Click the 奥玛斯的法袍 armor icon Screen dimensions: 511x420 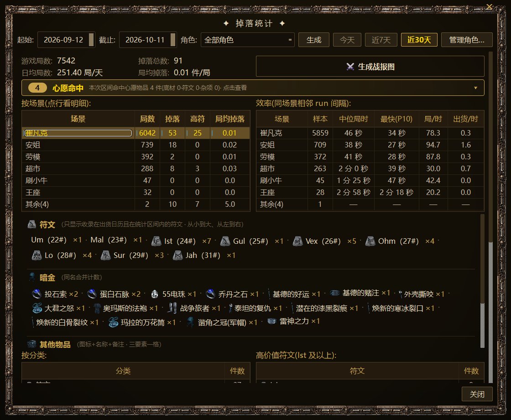pos(97,308)
